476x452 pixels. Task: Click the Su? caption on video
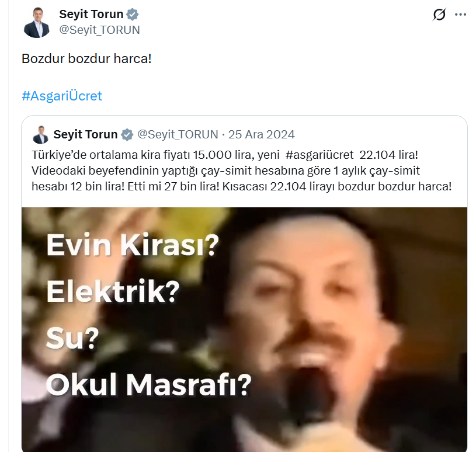(x=72, y=338)
